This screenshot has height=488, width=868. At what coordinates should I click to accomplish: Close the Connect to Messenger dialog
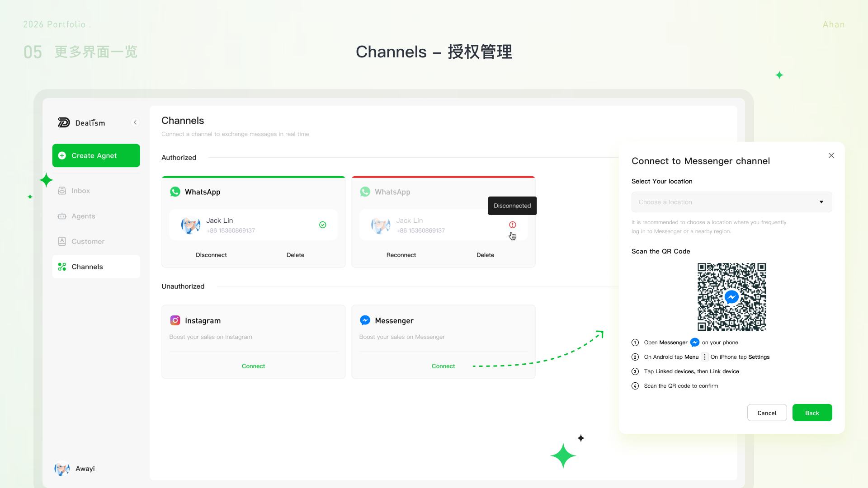click(831, 155)
